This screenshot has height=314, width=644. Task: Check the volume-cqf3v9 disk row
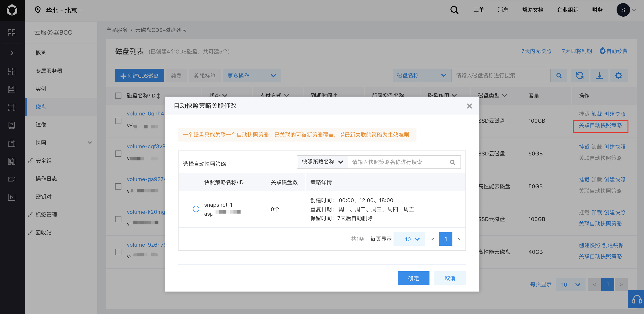118,154
